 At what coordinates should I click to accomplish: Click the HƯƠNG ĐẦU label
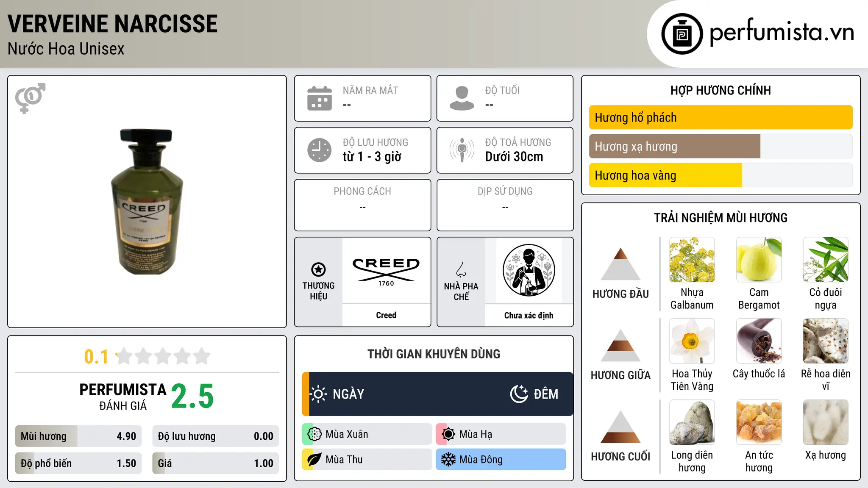click(620, 294)
